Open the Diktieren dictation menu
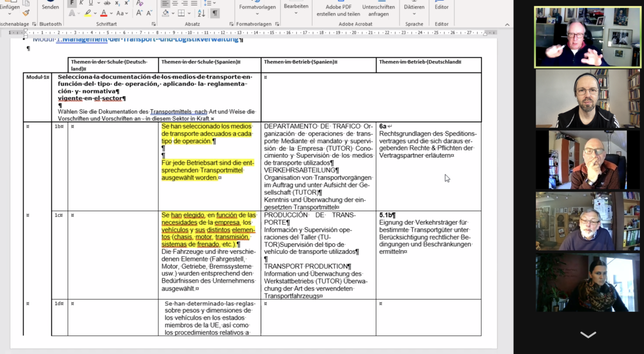This screenshot has height=354, width=644. click(414, 7)
